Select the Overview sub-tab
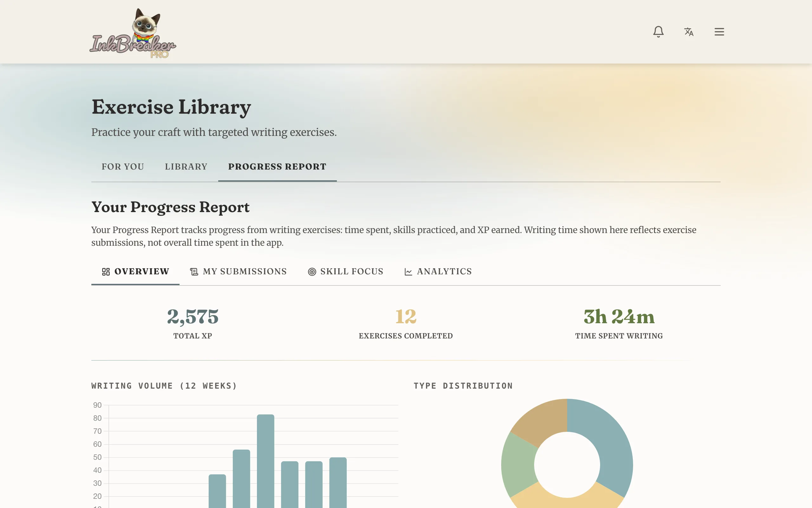The height and width of the screenshot is (508, 812). [x=135, y=271]
